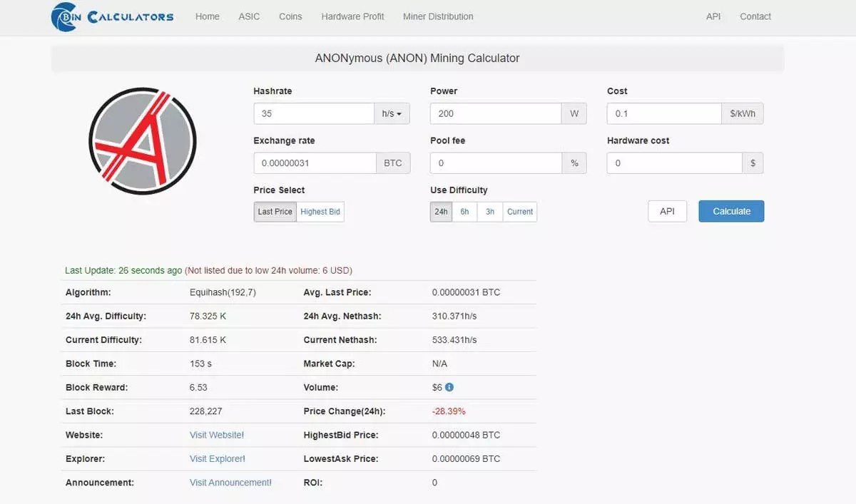Open the Miner Distribution page

coord(438,16)
